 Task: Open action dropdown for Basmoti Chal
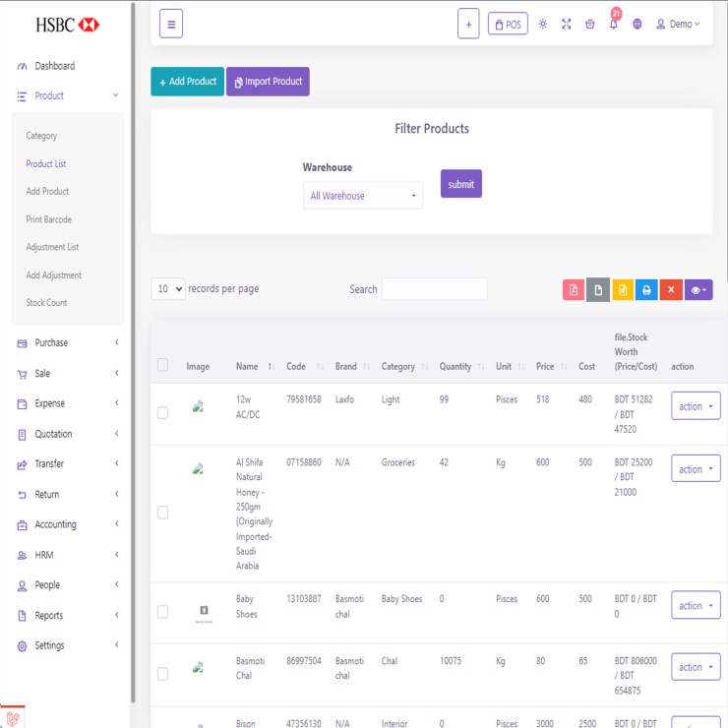(696, 667)
